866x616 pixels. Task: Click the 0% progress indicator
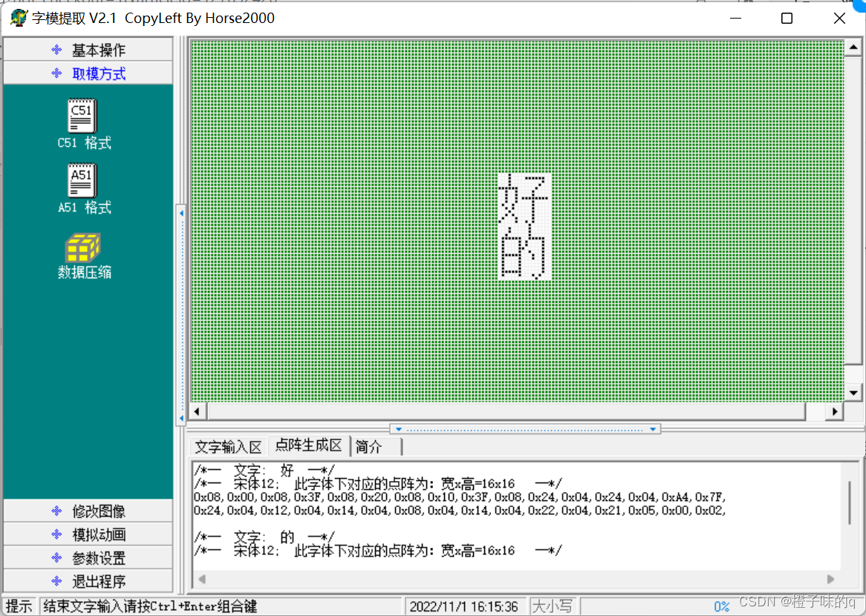pos(721,607)
